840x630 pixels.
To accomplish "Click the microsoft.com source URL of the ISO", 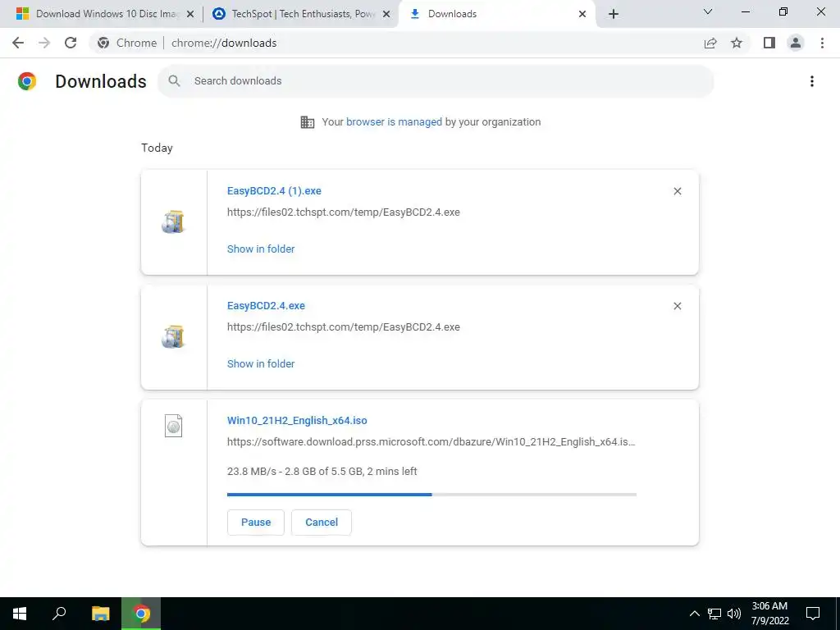I will [431, 442].
